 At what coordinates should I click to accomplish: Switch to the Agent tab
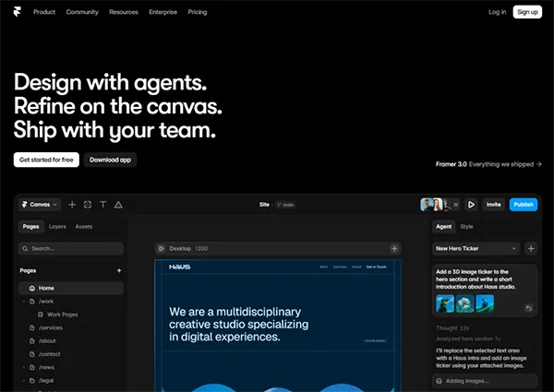443,227
